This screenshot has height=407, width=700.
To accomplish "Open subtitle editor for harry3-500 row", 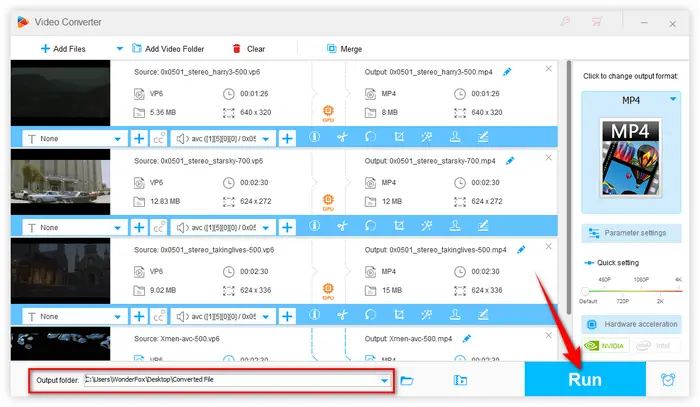I will point(483,137).
